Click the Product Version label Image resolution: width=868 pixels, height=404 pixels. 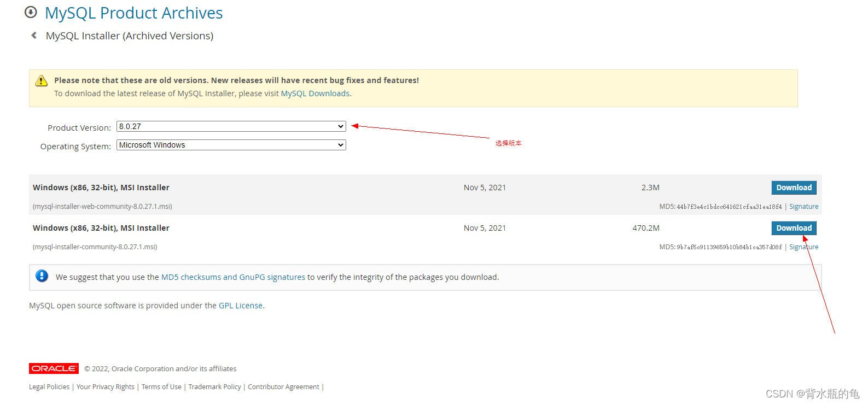point(79,128)
